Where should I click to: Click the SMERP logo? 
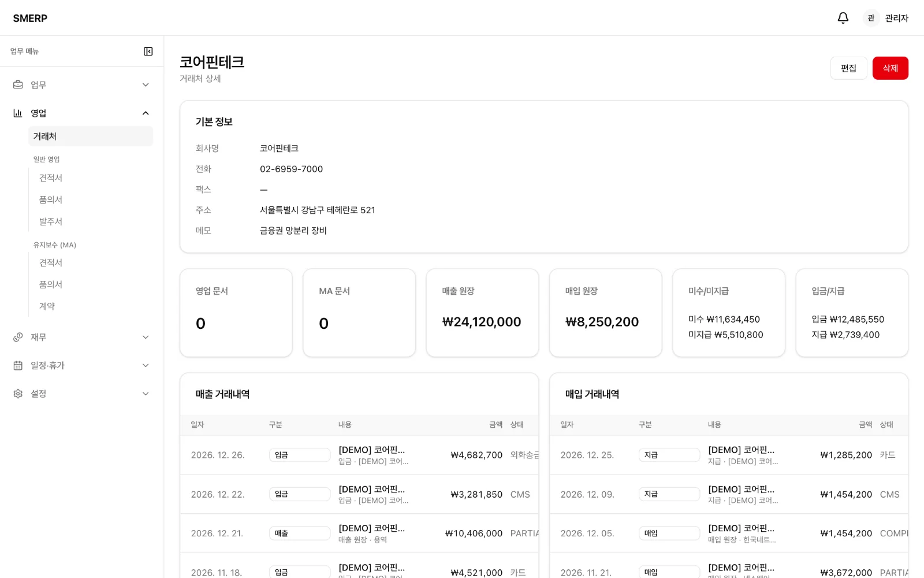(30, 18)
